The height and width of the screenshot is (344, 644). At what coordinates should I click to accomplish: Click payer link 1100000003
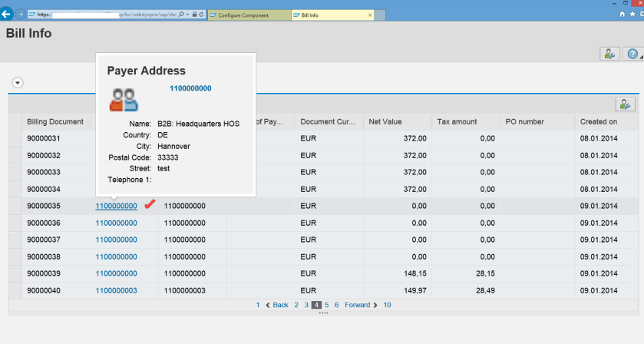pos(116,290)
